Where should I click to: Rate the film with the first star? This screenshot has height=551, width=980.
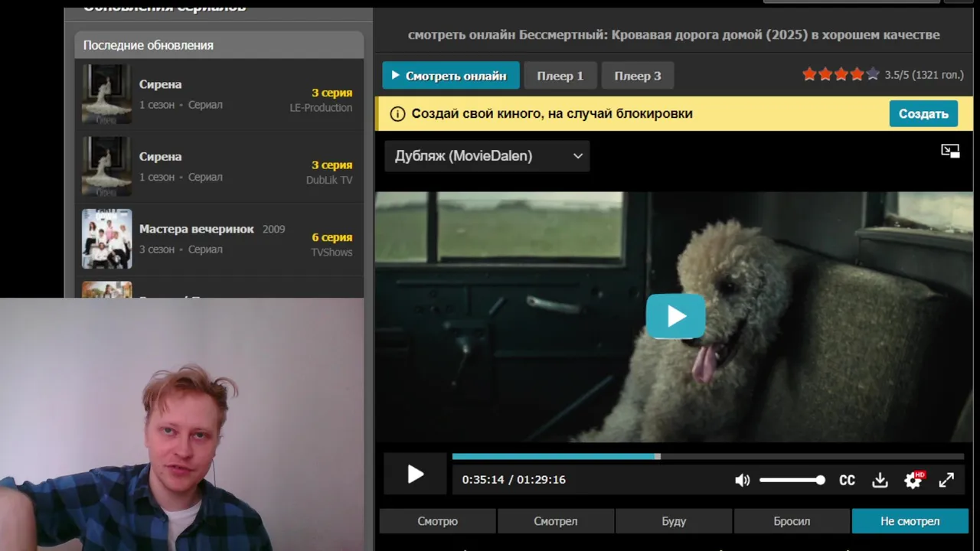tap(809, 74)
